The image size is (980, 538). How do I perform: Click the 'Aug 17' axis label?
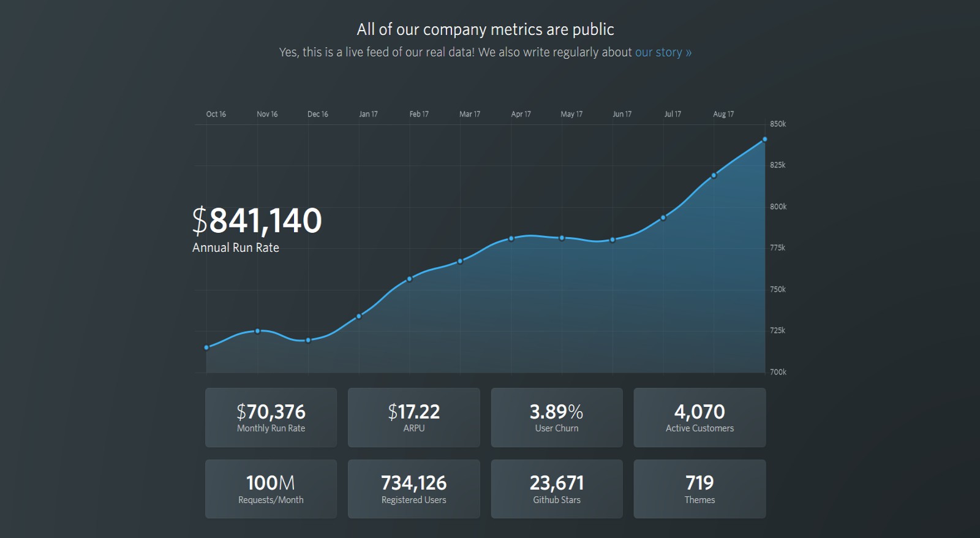[723, 114]
